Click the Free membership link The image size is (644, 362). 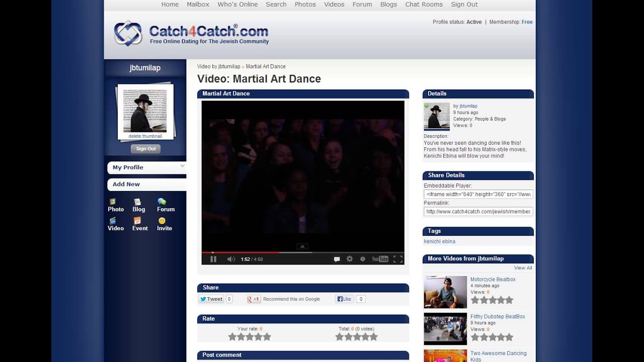pyautogui.click(x=527, y=22)
